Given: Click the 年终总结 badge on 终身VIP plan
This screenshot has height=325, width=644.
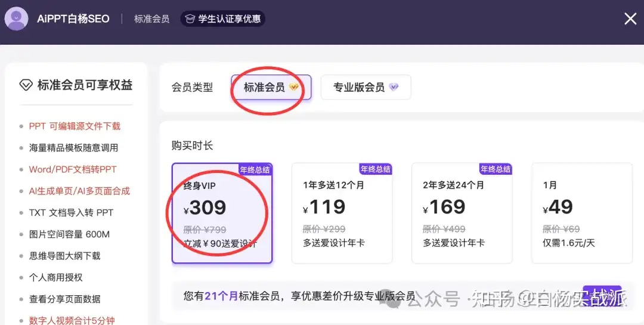Looking at the screenshot, I should coord(255,170).
